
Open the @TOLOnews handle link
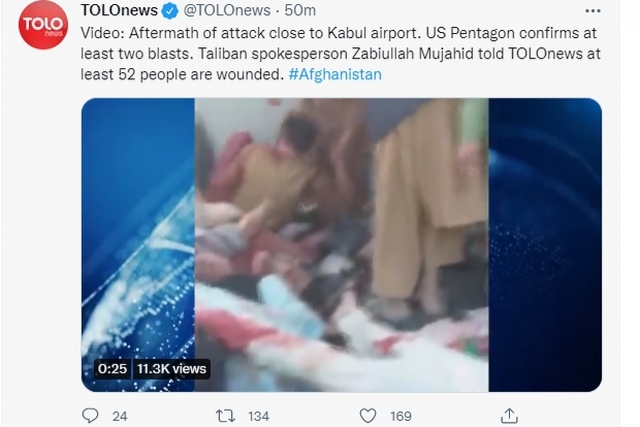pyautogui.click(x=227, y=10)
